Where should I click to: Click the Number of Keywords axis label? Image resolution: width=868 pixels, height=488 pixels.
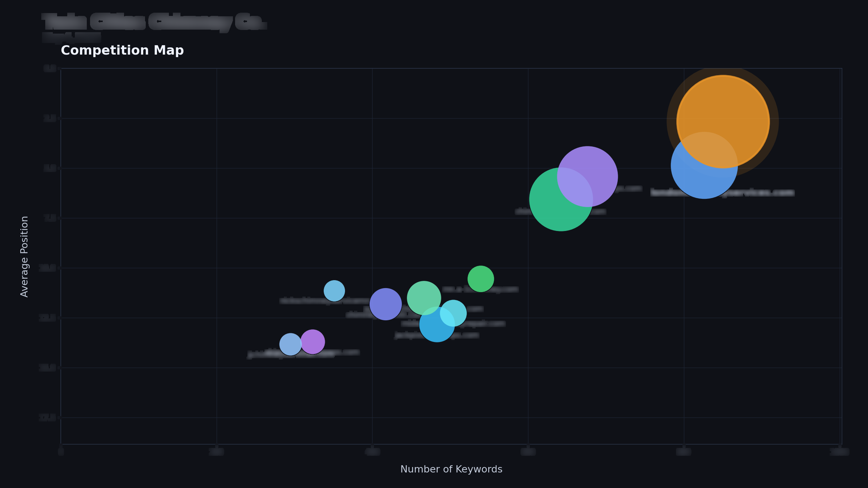[x=451, y=469]
